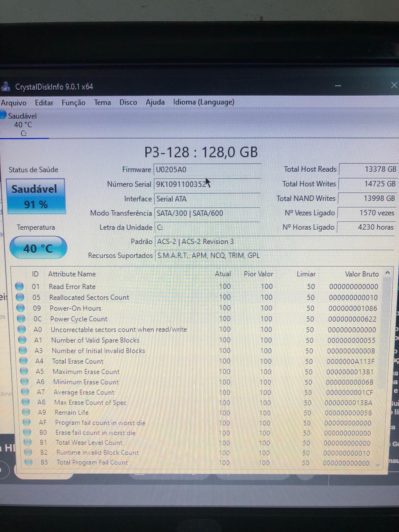
Task: Click status icon of Erase fail count row
Action: click(27, 432)
